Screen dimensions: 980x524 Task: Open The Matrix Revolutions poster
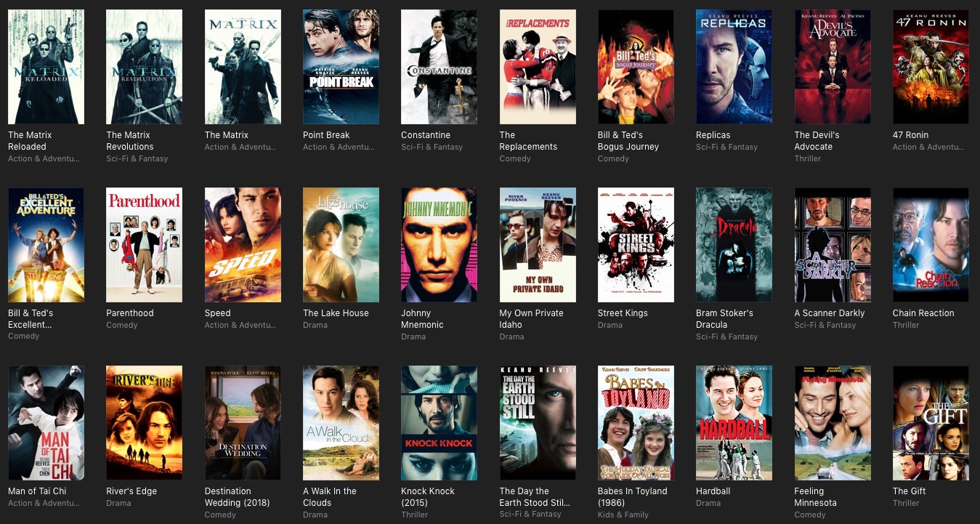tap(144, 67)
